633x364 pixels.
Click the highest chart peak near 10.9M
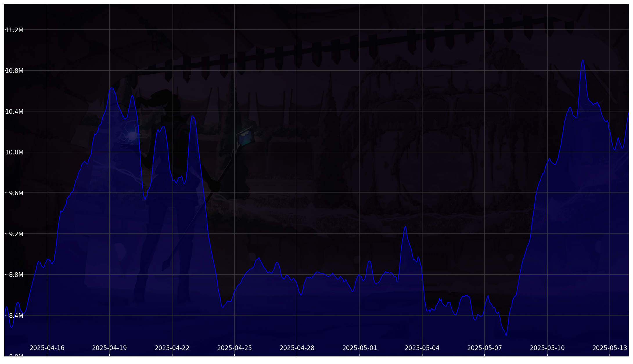click(x=583, y=60)
